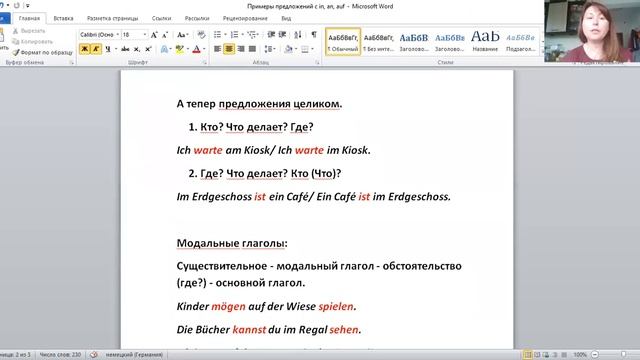Expand font color dropdown arrow

[x=204, y=49]
